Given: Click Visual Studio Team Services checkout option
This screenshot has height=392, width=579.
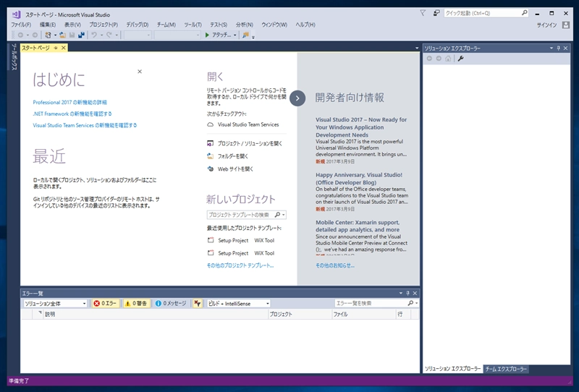Looking at the screenshot, I should 243,125.
